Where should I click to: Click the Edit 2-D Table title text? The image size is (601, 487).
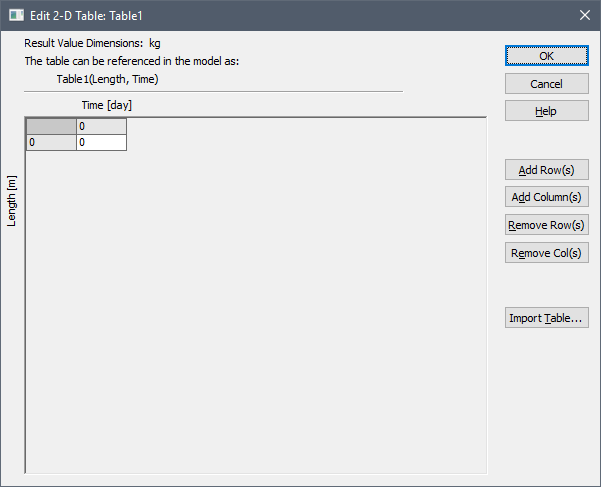(x=86, y=16)
